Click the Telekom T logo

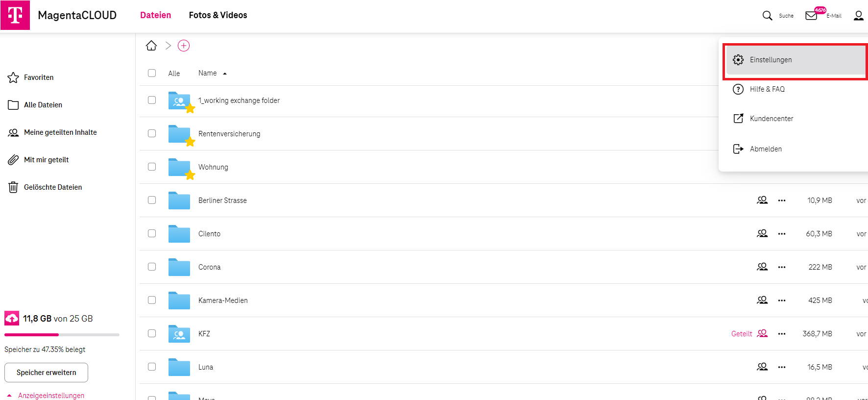point(15,15)
